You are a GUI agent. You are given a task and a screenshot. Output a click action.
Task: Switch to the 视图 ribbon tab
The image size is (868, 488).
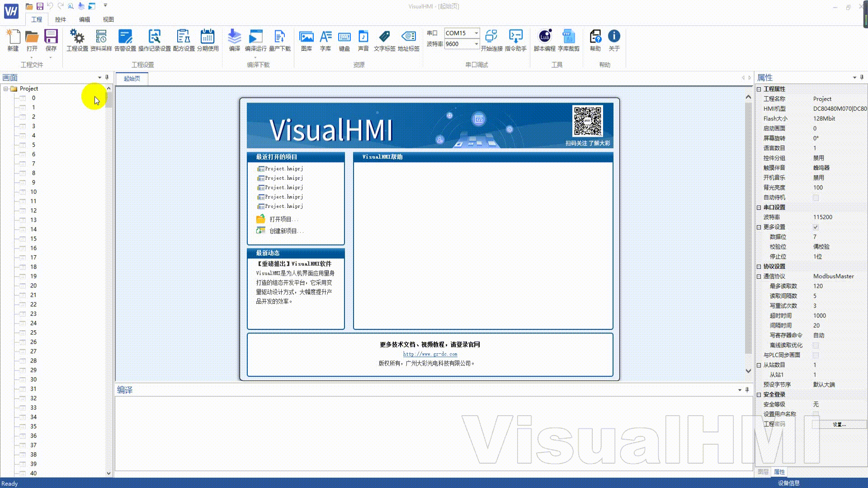pyautogui.click(x=108, y=19)
